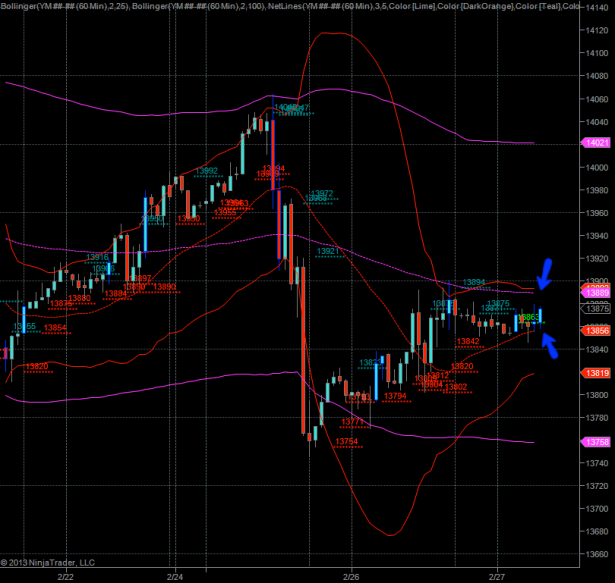Image resolution: width=615 pixels, height=583 pixels.
Task: Select the red 13856 price marker
Action: 596,330
